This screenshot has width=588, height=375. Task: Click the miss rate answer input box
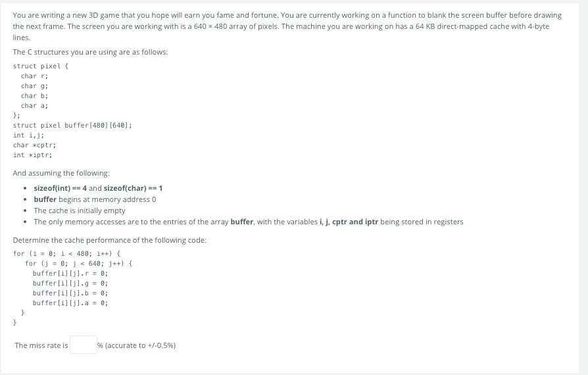click(x=84, y=345)
